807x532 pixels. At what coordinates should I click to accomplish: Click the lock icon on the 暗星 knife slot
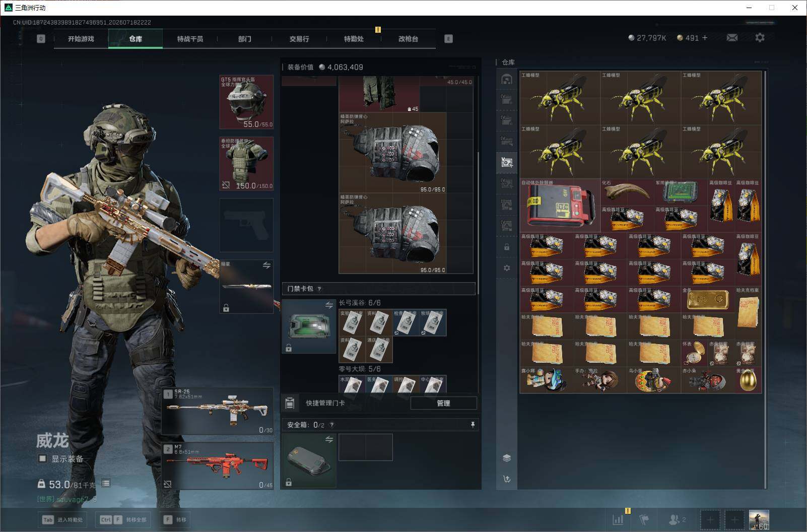[x=226, y=308]
